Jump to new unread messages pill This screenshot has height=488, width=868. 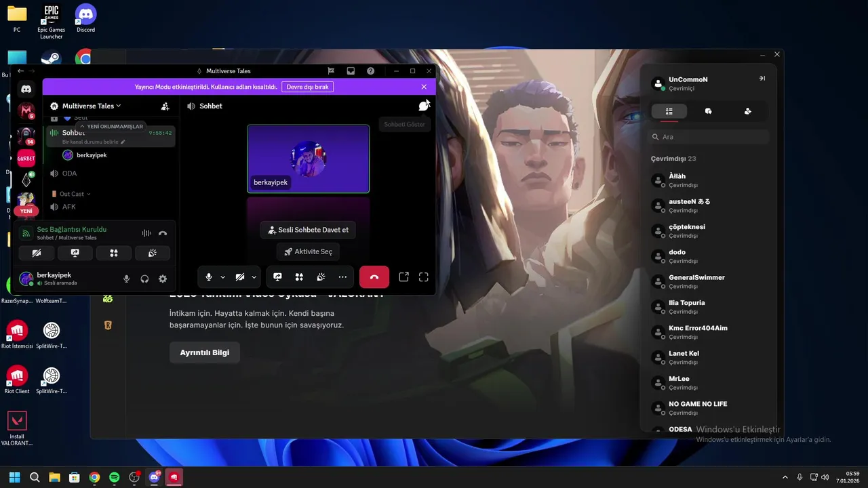[x=112, y=127]
